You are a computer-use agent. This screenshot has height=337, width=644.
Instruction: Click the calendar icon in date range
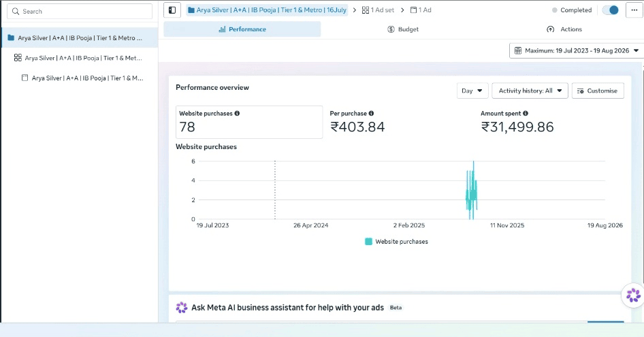point(518,50)
